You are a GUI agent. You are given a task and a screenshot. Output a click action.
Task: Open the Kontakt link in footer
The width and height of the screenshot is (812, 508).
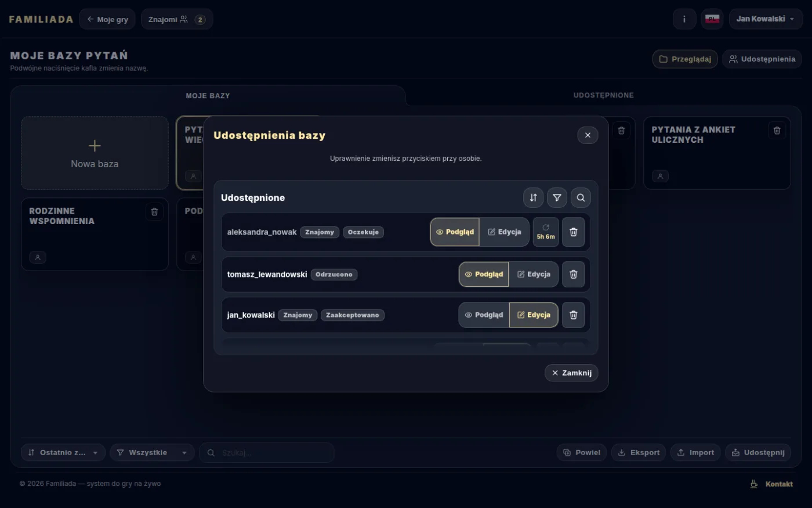779,484
